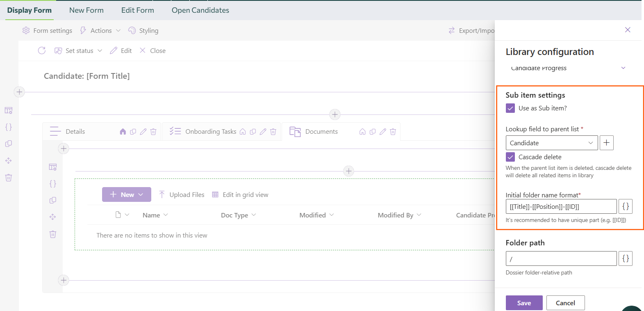The height and width of the screenshot is (311, 644).
Task: Switch to the Open Candidates tab
Action: (x=200, y=10)
